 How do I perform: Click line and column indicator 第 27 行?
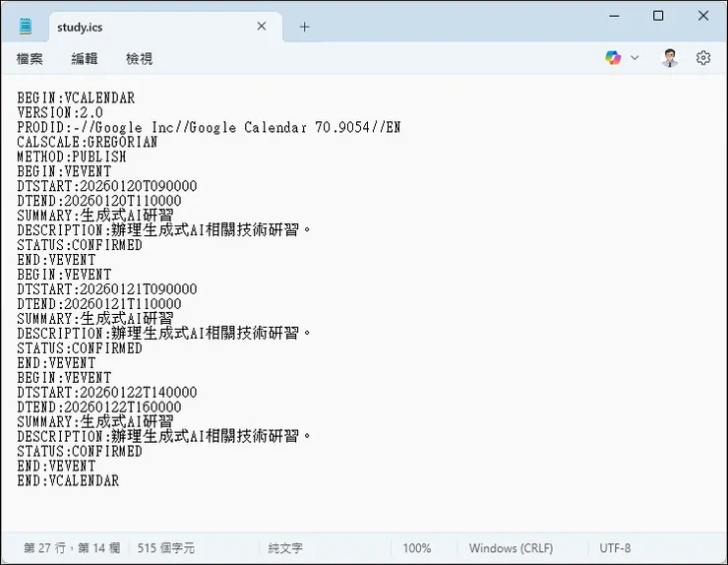click(72, 548)
